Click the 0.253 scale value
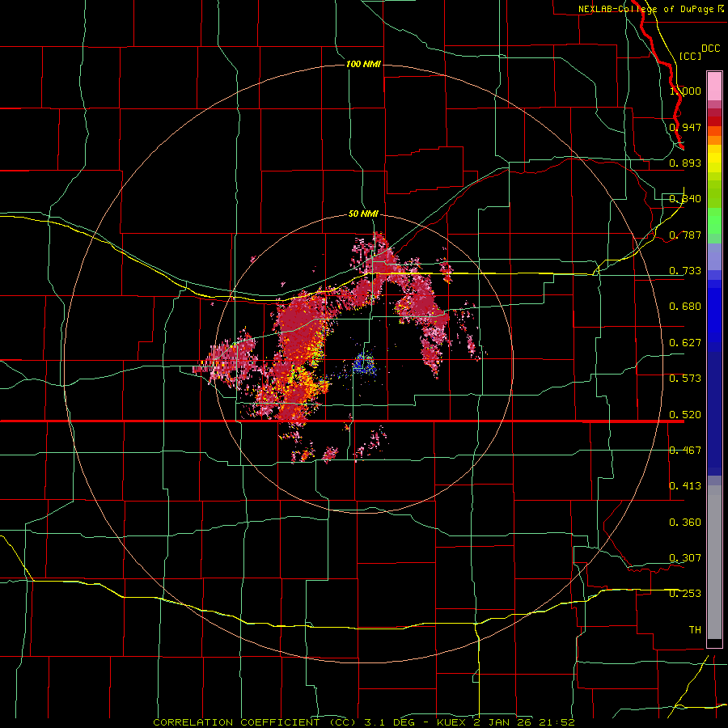728x728 pixels. 685,594
